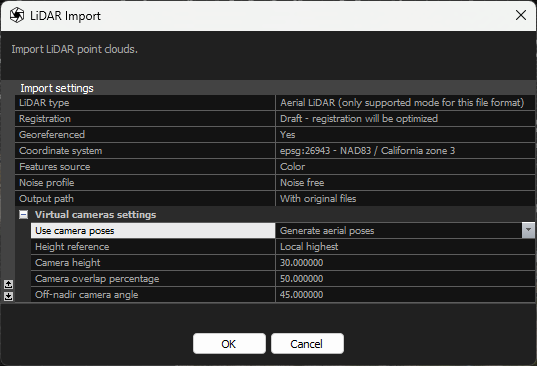This screenshot has height=366, width=537.
Task: Change the Registration Draft option
Action: pos(405,118)
